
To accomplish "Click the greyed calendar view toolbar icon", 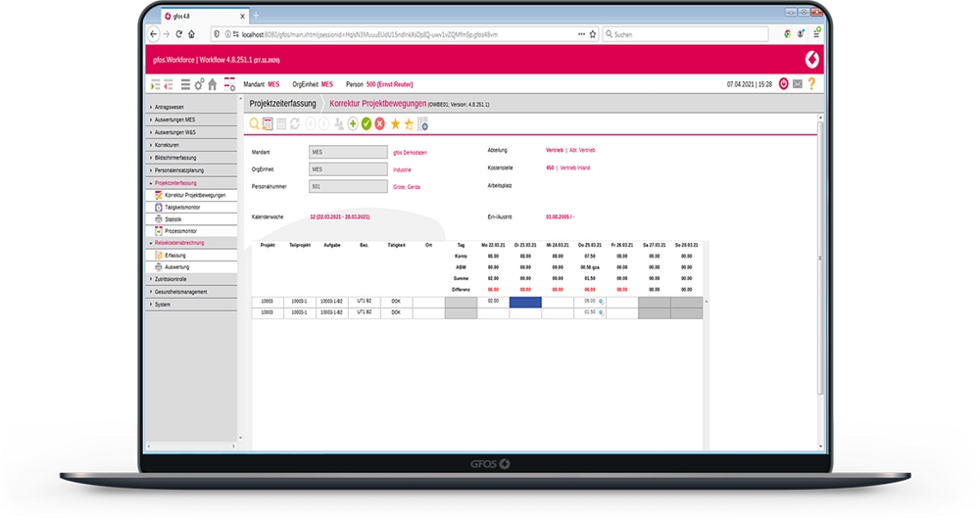I will coord(281,124).
